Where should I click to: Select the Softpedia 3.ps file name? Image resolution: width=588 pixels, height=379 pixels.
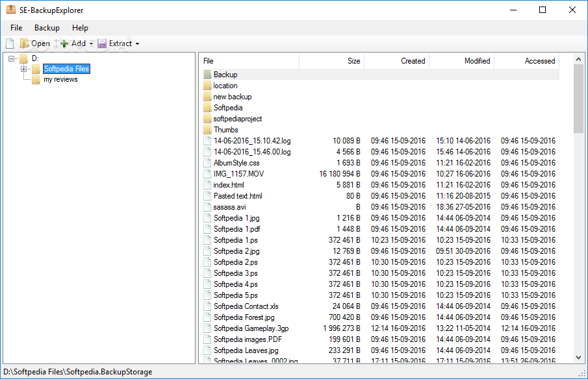click(235, 273)
